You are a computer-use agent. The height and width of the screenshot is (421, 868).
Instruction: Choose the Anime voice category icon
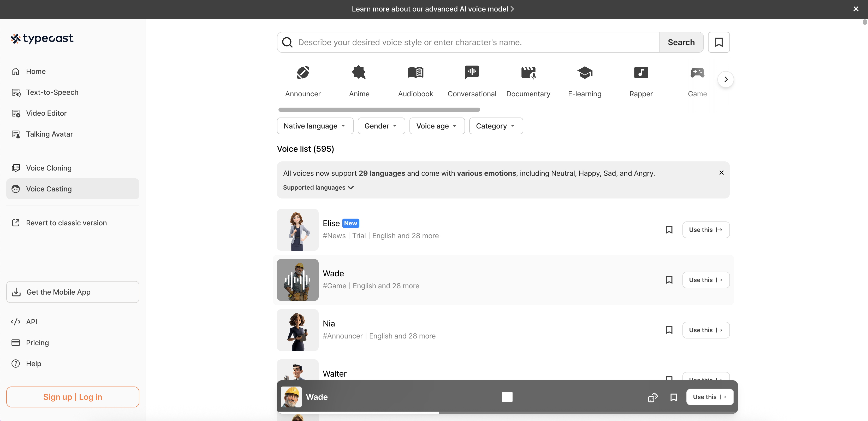tap(359, 72)
